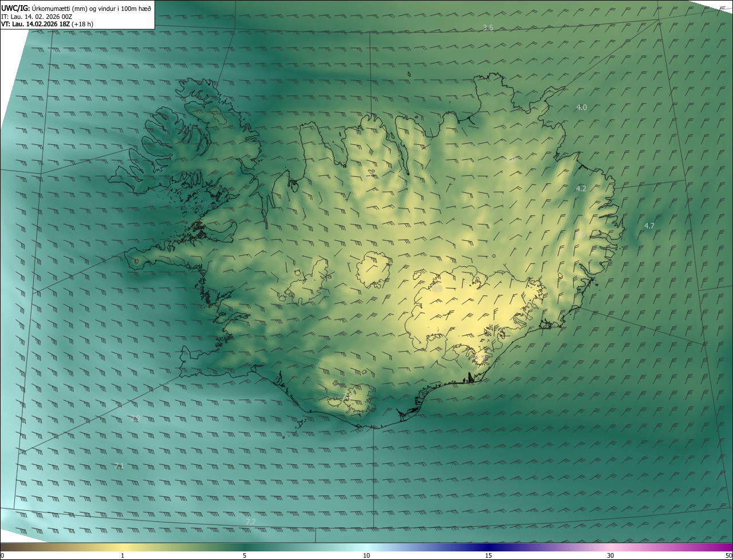Click the valid time line 'VT: Lau. 14.02.2026 18Z (+18 h)'
This screenshot has width=733, height=560.
click(x=48, y=24)
